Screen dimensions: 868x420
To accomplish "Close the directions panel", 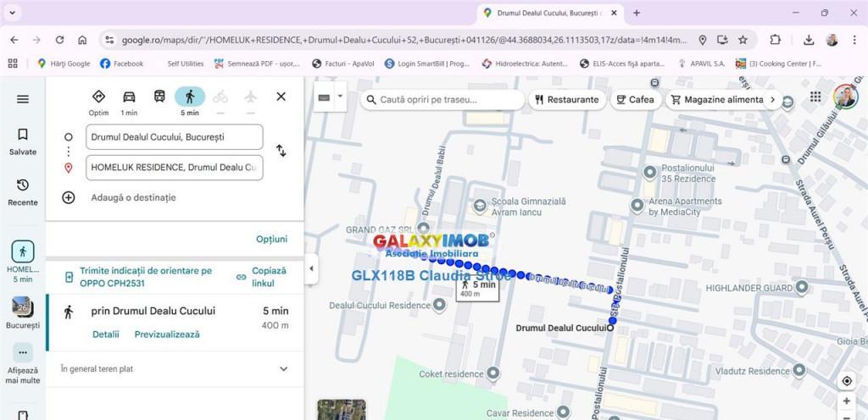I will 281,97.
